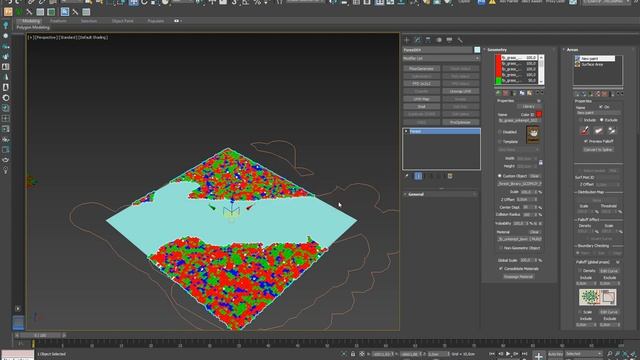This screenshot has width=640, height=360.
Task: Select the Custom Object radio button
Action: coord(500,176)
